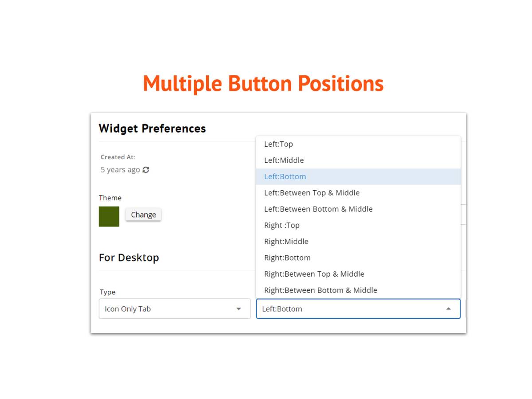This screenshot has width=532, height=399.
Task: Collapse the position dropdown using the up arrow
Action: coord(448,309)
